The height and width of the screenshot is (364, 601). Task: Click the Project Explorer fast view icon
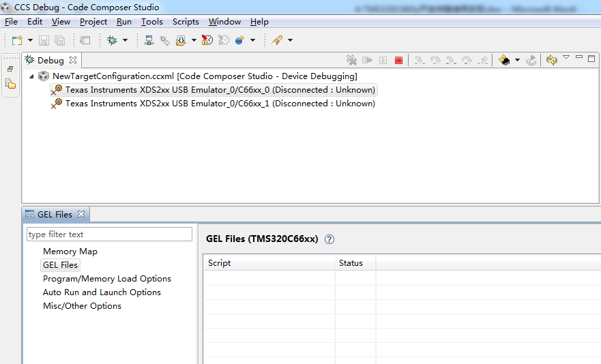pos(11,84)
